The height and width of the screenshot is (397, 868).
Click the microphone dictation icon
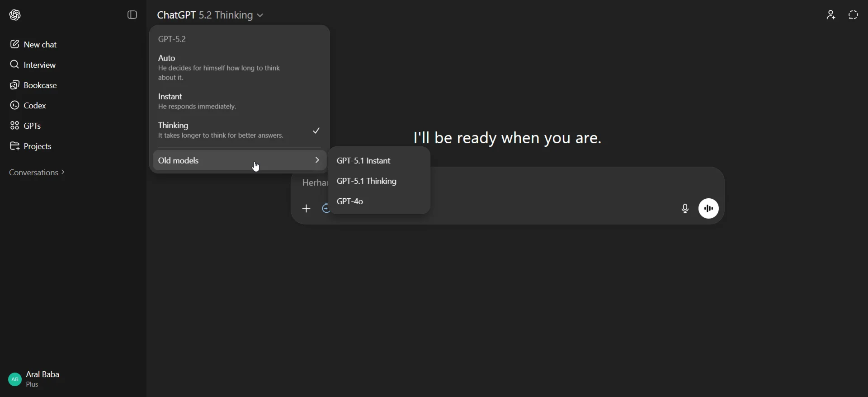685,209
